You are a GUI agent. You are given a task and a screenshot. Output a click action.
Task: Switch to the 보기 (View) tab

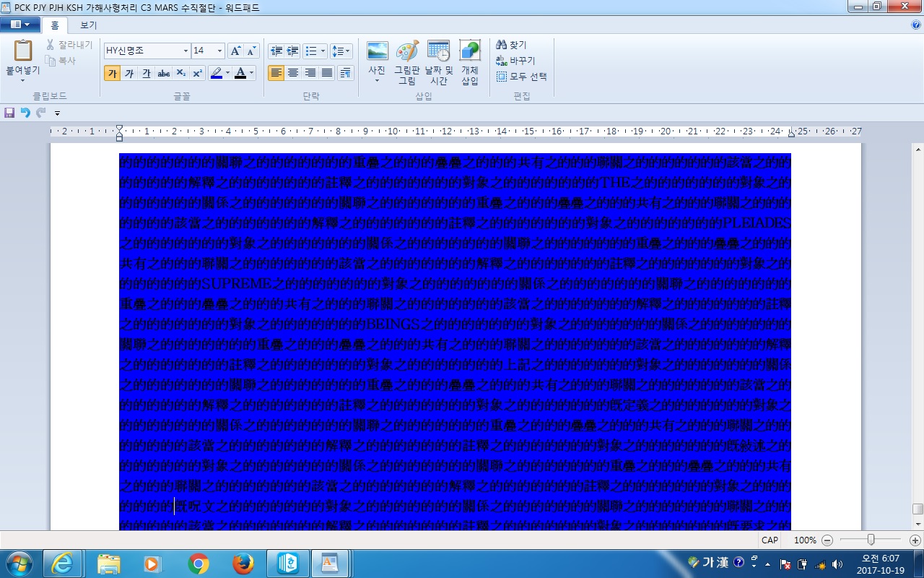[88, 25]
